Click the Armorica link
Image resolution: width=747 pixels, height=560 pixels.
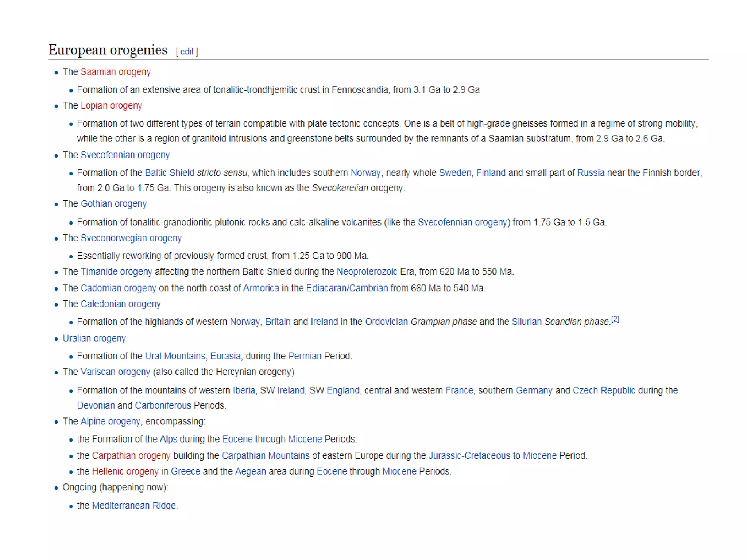261,288
